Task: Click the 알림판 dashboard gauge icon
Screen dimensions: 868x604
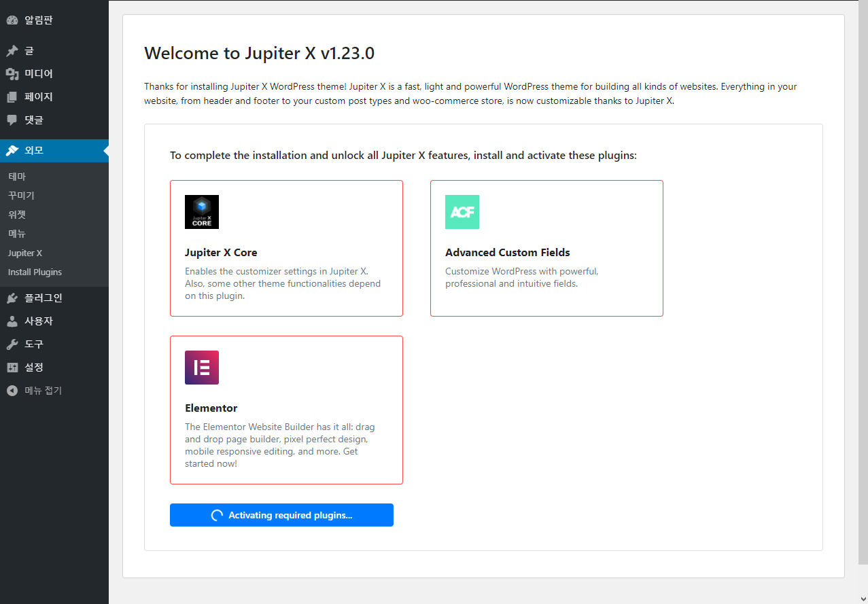Action: coord(12,20)
